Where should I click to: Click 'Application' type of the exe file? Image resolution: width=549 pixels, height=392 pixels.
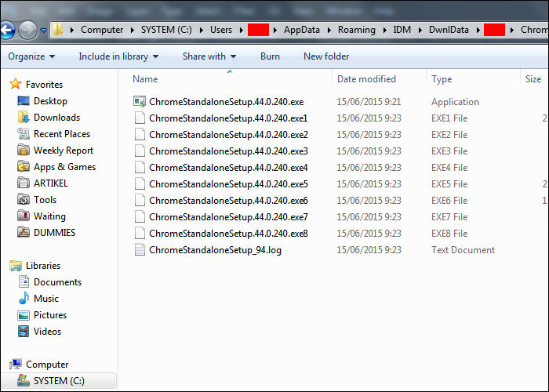tap(455, 102)
